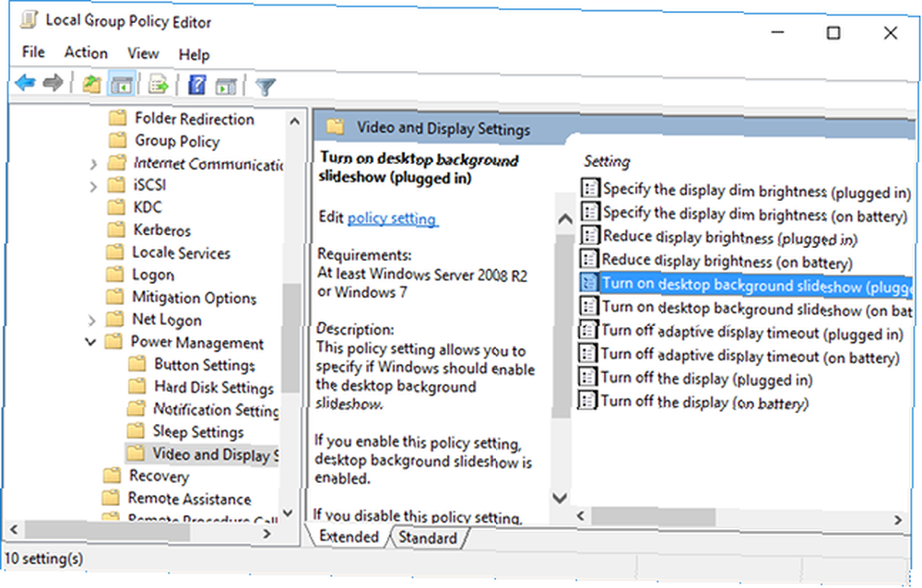This screenshot has height=588, width=922.
Task: Click description pane scroll down arrow
Action: coord(560,498)
